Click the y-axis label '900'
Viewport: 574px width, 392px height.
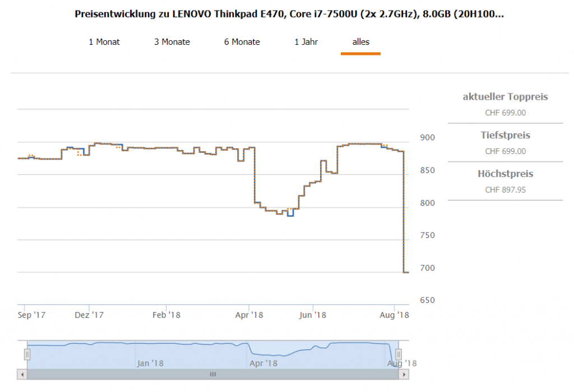coord(428,138)
